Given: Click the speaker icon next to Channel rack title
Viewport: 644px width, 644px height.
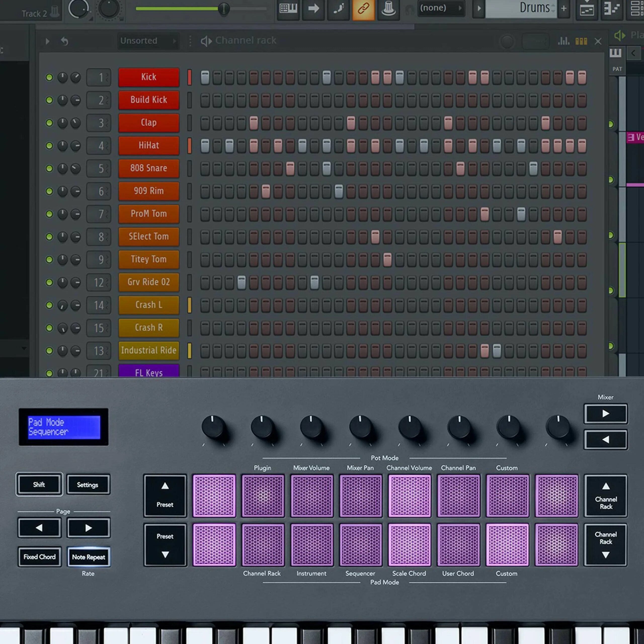Looking at the screenshot, I should click(x=206, y=41).
